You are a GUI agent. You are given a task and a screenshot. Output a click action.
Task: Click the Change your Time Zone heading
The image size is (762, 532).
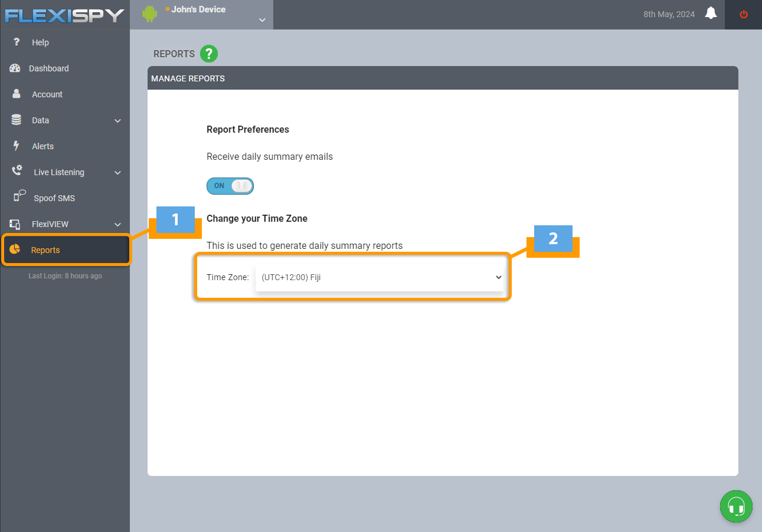257,218
